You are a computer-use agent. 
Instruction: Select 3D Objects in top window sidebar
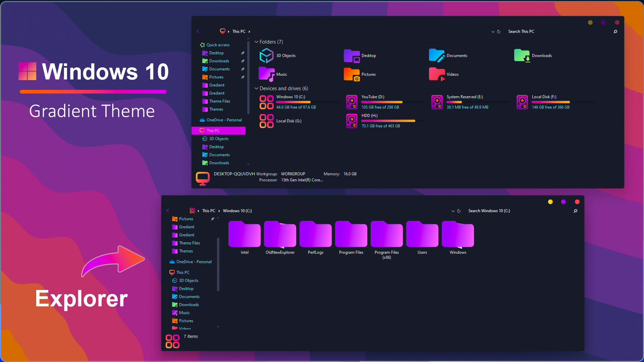[219, 139]
